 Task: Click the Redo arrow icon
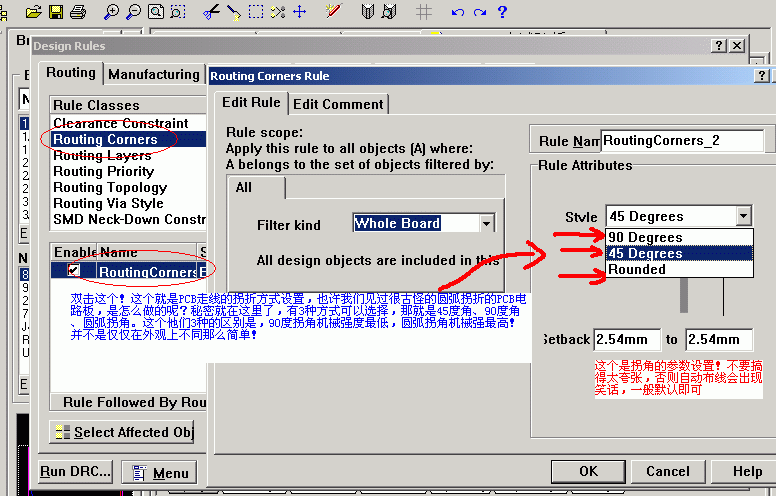pyautogui.click(x=480, y=12)
